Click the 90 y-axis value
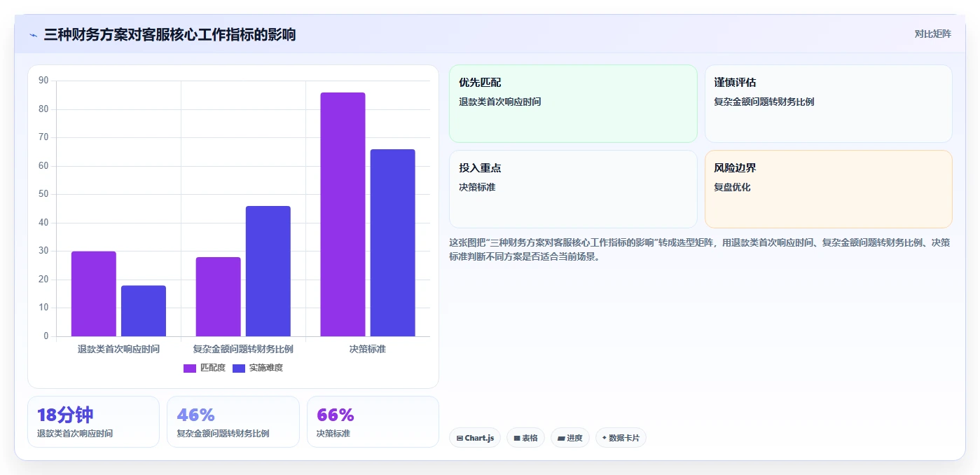 pyautogui.click(x=43, y=81)
